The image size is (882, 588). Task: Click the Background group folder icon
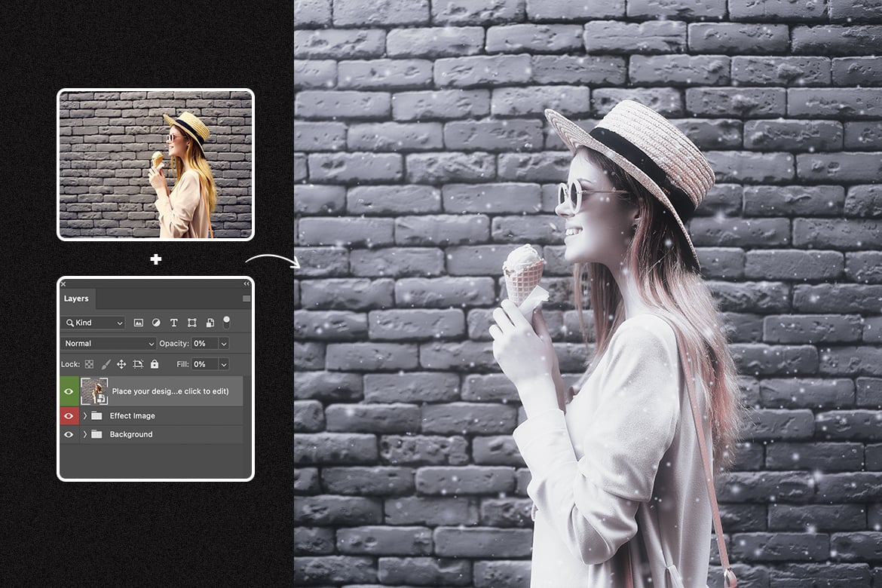click(96, 434)
